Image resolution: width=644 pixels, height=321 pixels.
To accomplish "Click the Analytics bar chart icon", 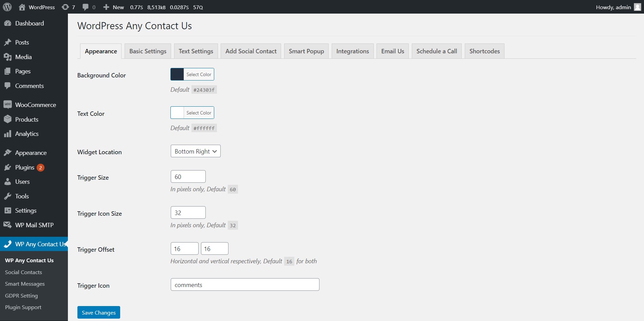I will pyautogui.click(x=7, y=134).
